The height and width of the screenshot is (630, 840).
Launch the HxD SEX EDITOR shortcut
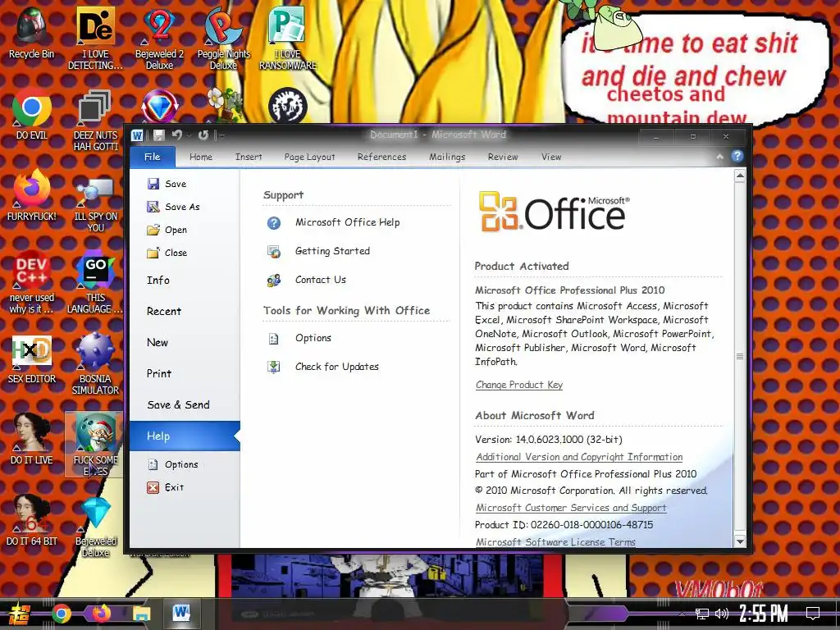tap(31, 359)
